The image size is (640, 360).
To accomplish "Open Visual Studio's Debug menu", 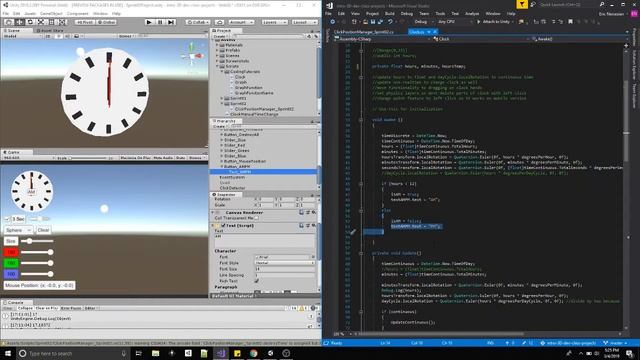I will coord(407,13).
